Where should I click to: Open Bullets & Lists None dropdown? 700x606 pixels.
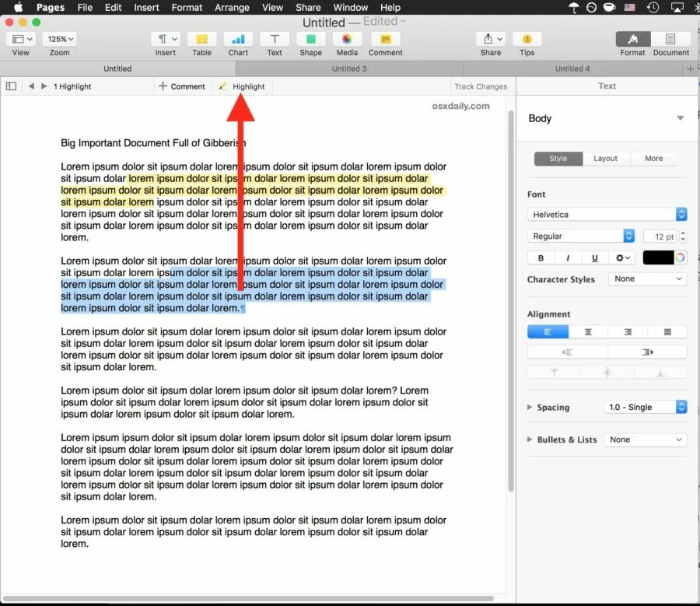click(645, 440)
